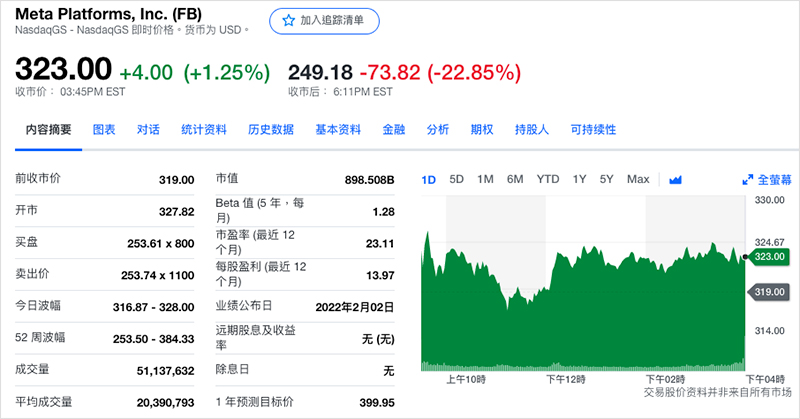Viewport: 800px width, 419px height.
Task: Click 加入追踪清单 button
Action: (322, 20)
